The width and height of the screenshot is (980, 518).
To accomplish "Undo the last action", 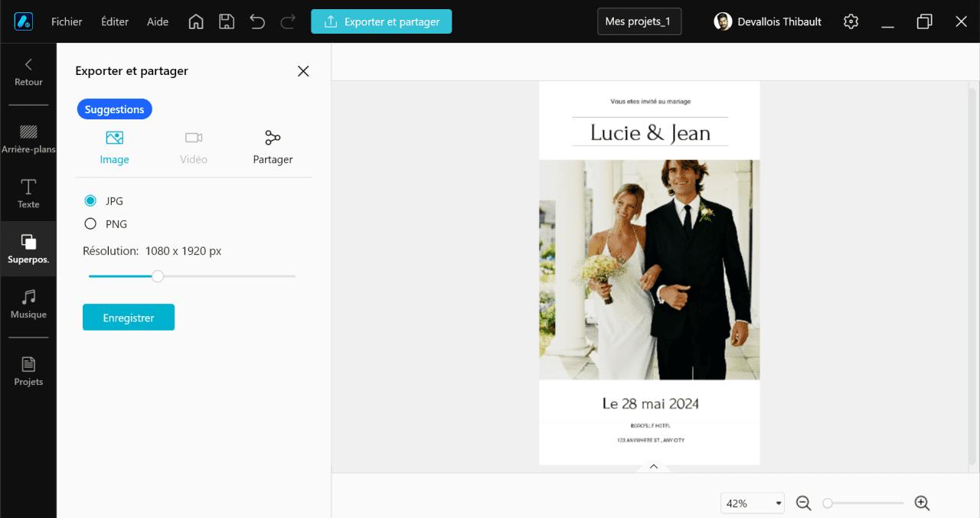I will (257, 21).
